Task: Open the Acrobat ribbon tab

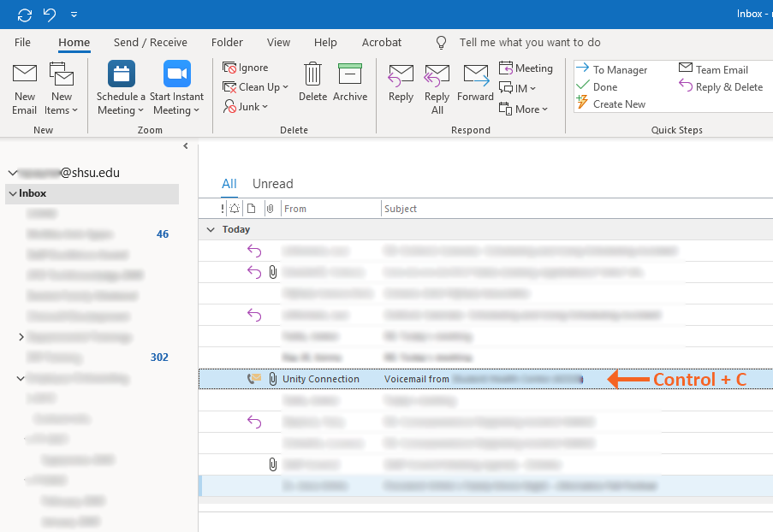Action: [x=381, y=42]
